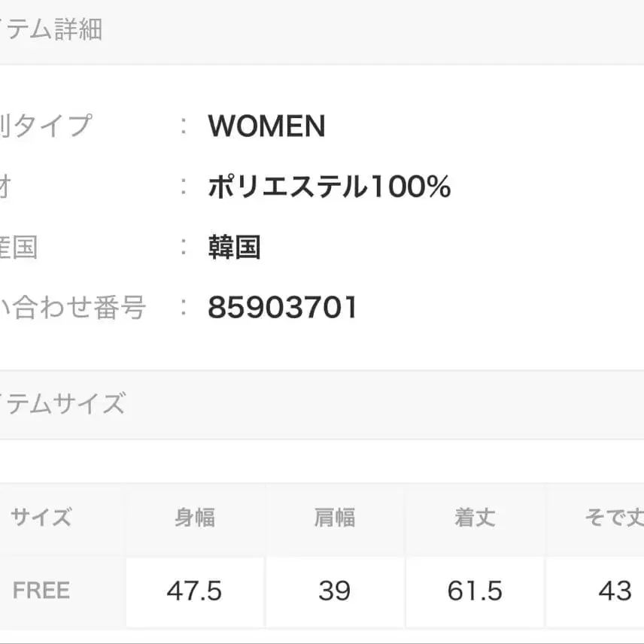Select the 韓国 country of origin value
Viewport: 644px width, 644px height.
(234, 247)
